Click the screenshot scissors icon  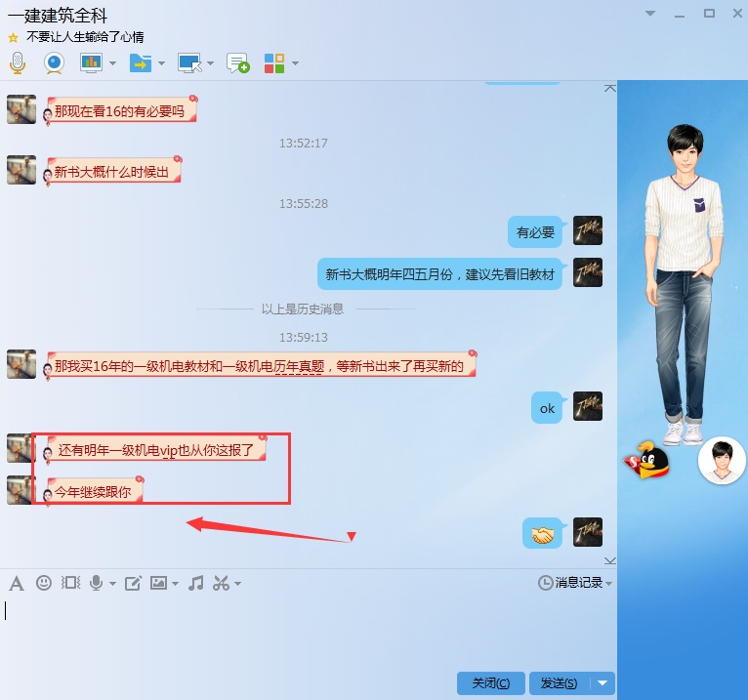(x=221, y=583)
